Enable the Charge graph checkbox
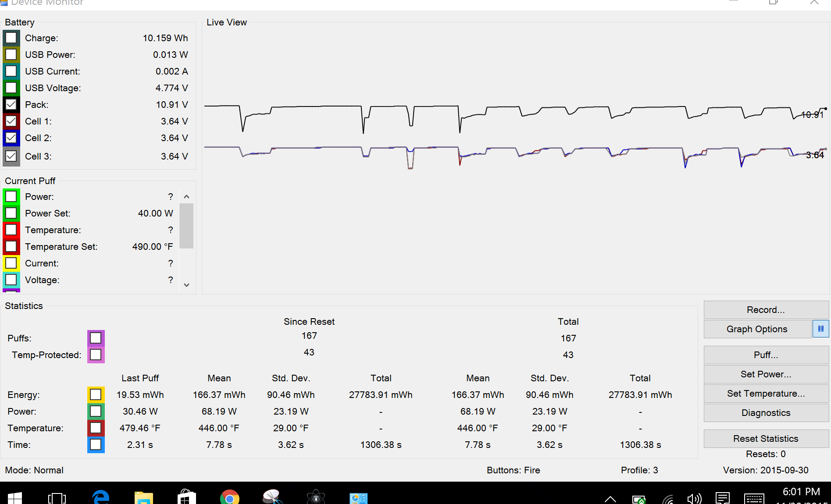Image resolution: width=831 pixels, height=504 pixels. click(x=11, y=38)
